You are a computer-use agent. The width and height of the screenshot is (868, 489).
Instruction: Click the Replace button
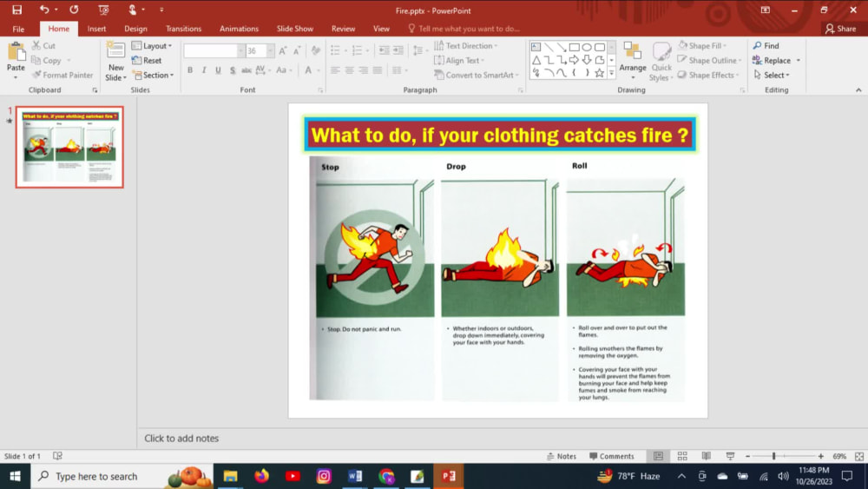click(772, 60)
